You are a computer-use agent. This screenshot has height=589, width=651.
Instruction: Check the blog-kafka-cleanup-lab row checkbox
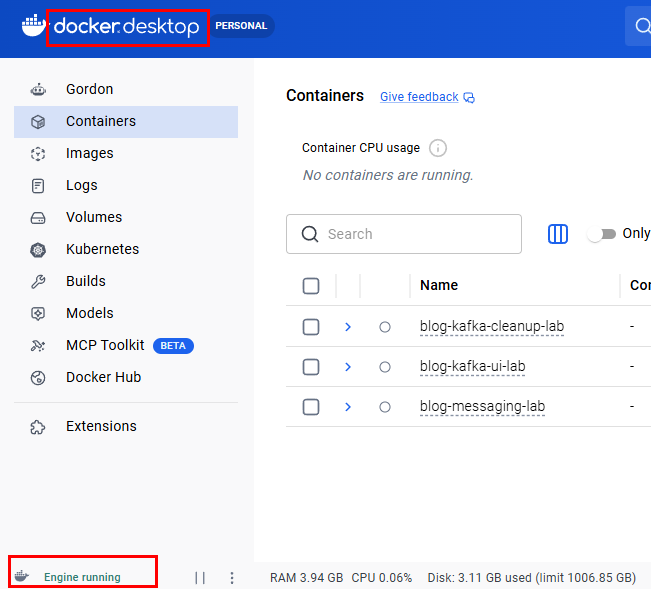point(311,327)
